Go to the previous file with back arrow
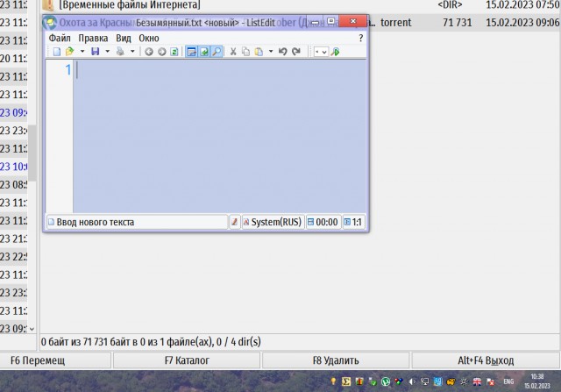The height and width of the screenshot is (392, 561). (149, 52)
